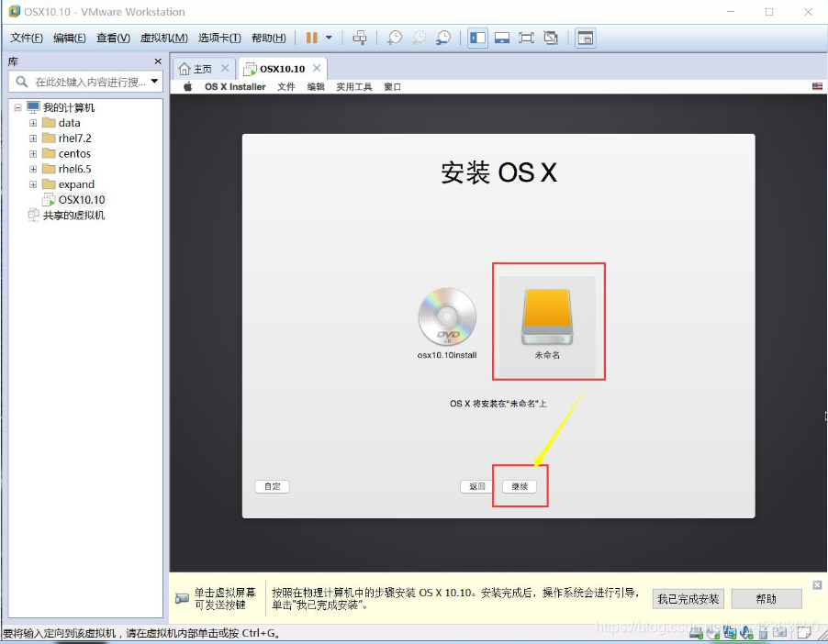The image size is (828, 644).
Task: Open the snapshot manager icon
Action: point(443,38)
